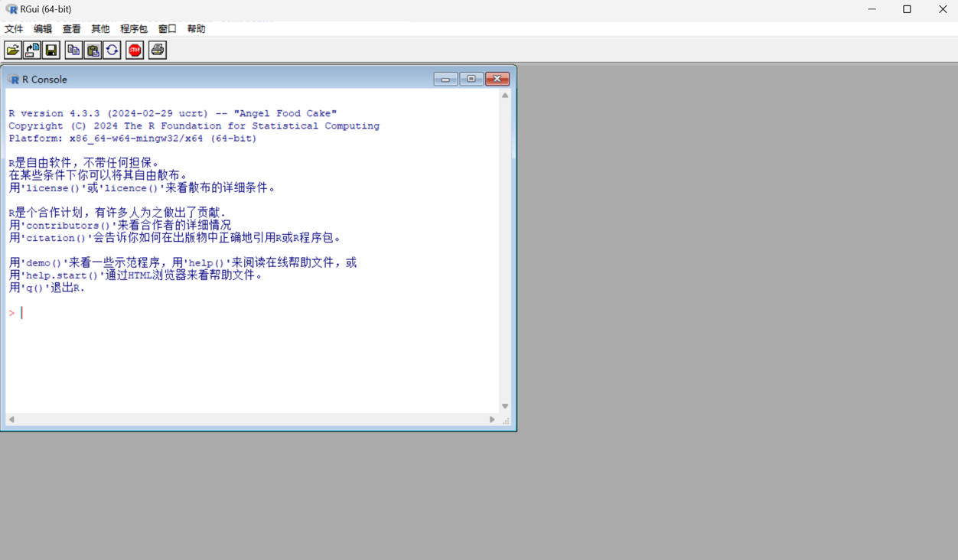Click the Print toolbar icon

point(158,50)
